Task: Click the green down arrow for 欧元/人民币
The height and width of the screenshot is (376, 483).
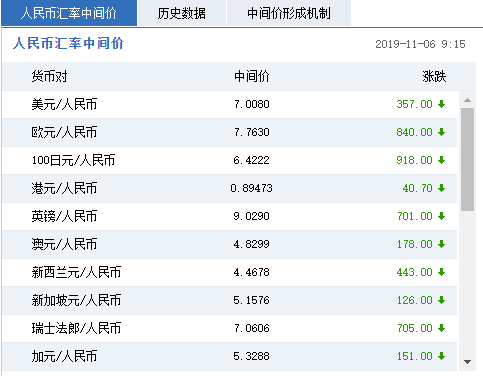Action: click(x=442, y=132)
